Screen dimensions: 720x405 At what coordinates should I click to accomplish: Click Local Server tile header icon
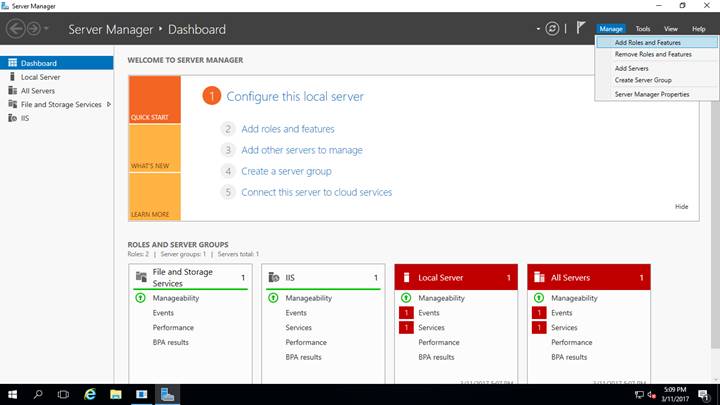click(406, 277)
